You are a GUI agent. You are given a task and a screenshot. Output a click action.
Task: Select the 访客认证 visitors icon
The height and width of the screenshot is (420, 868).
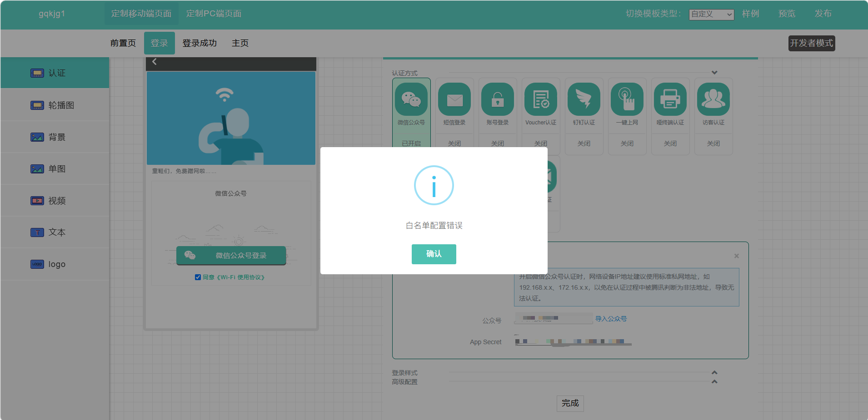(x=713, y=99)
